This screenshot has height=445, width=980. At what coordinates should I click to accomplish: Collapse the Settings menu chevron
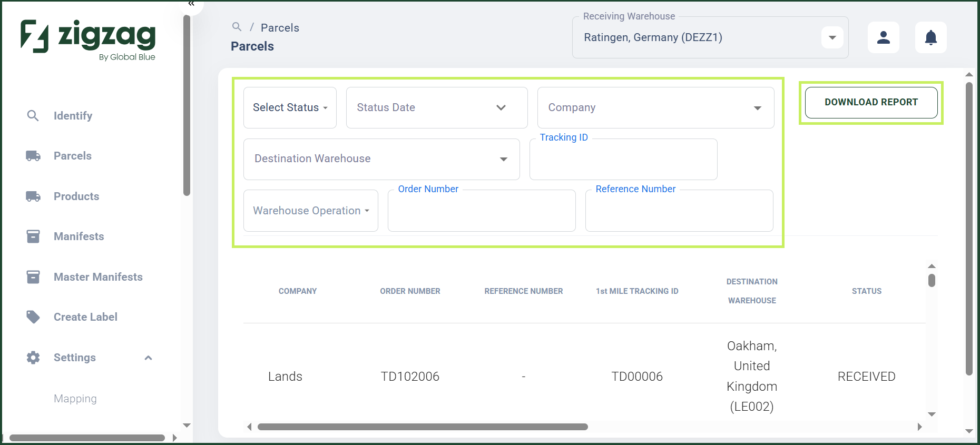149,358
